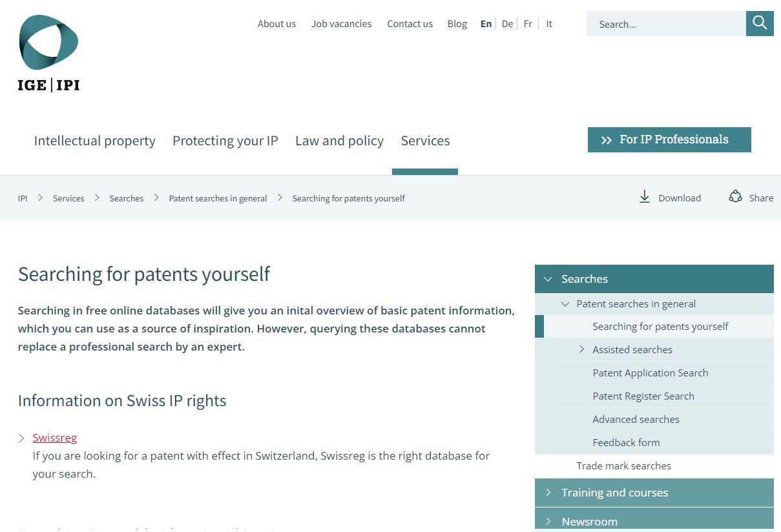Open the Protecting your IP menu

[225, 141]
